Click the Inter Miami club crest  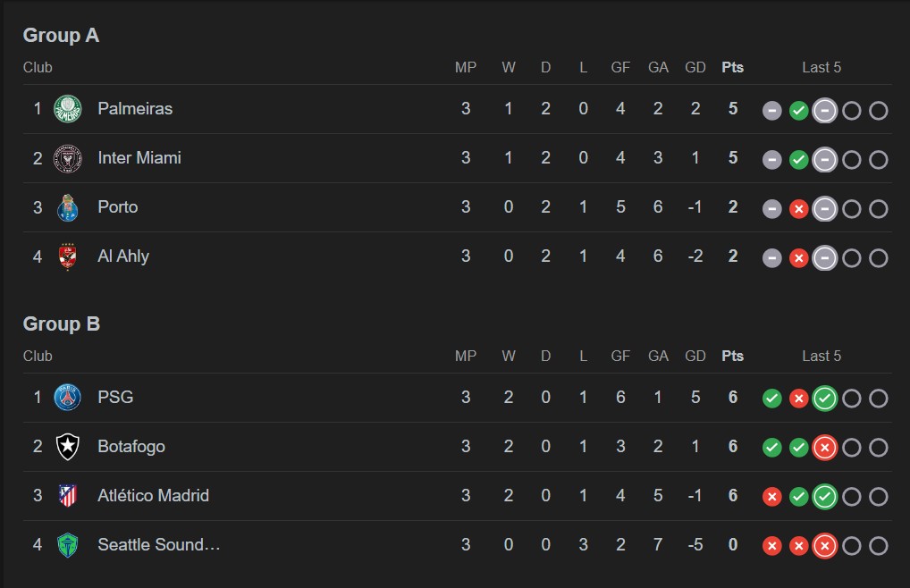point(67,158)
